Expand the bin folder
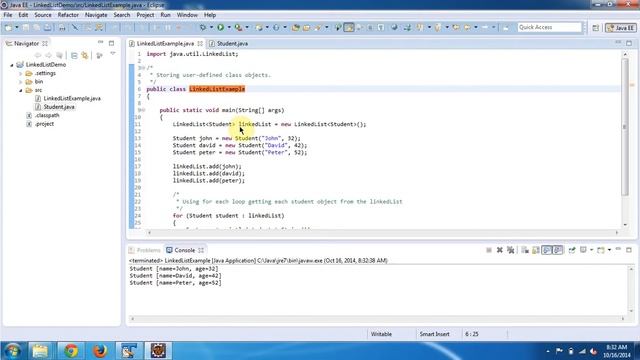 click(20, 82)
